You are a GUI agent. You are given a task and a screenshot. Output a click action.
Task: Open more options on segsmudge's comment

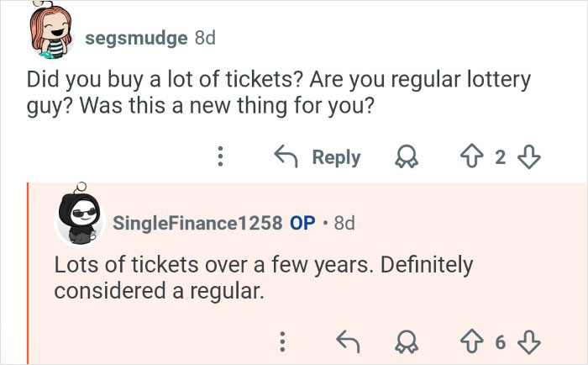(220, 157)
